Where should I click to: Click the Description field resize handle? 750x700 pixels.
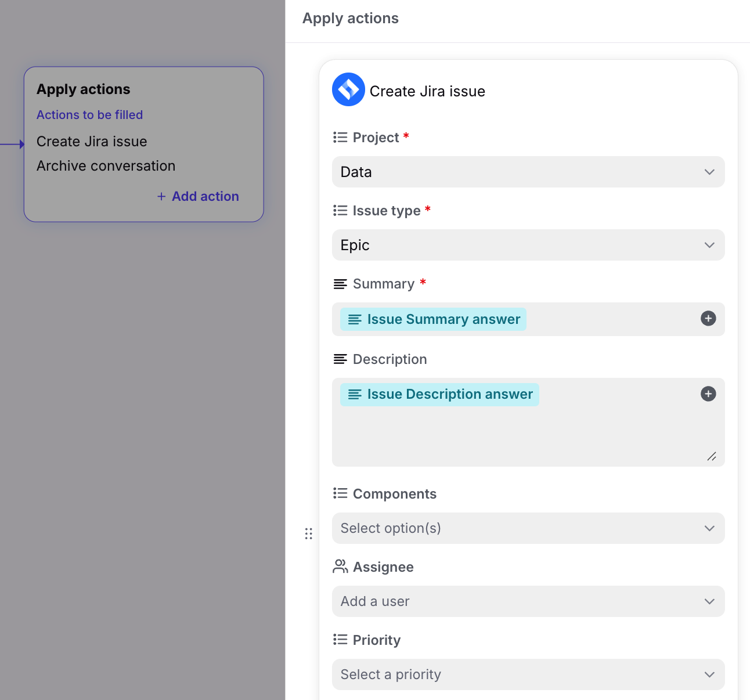coord(712,457)
